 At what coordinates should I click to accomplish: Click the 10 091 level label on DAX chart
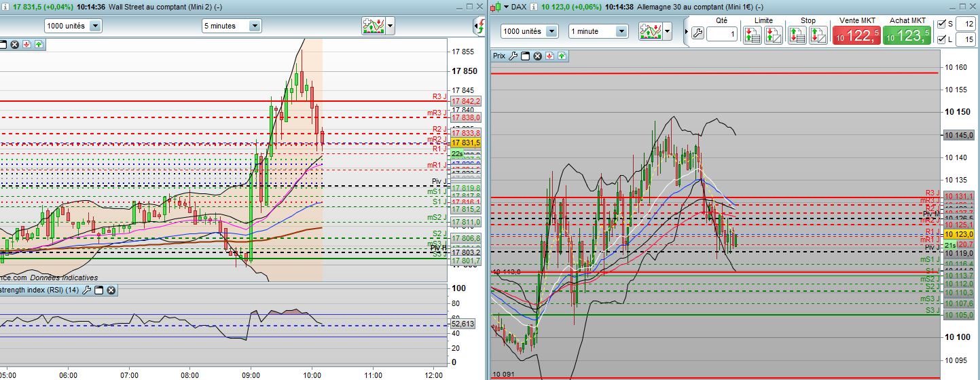tap(503, 374)
